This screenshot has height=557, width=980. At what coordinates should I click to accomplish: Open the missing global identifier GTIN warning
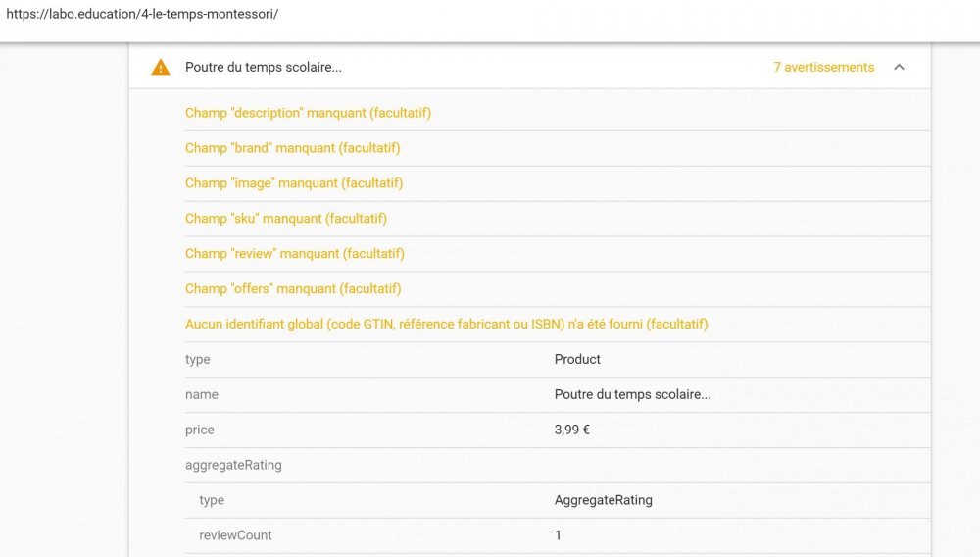pyautogui.click(x=446, y=325)
